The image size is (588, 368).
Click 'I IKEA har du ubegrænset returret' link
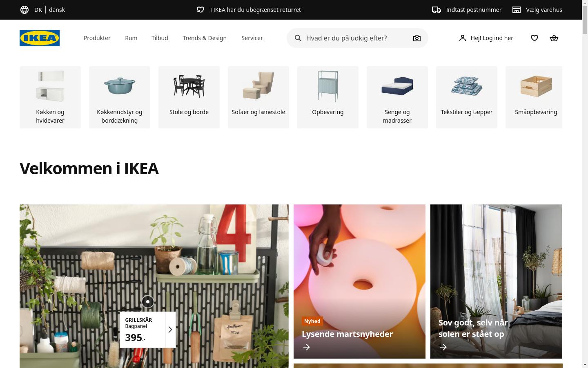coord(256,9)
